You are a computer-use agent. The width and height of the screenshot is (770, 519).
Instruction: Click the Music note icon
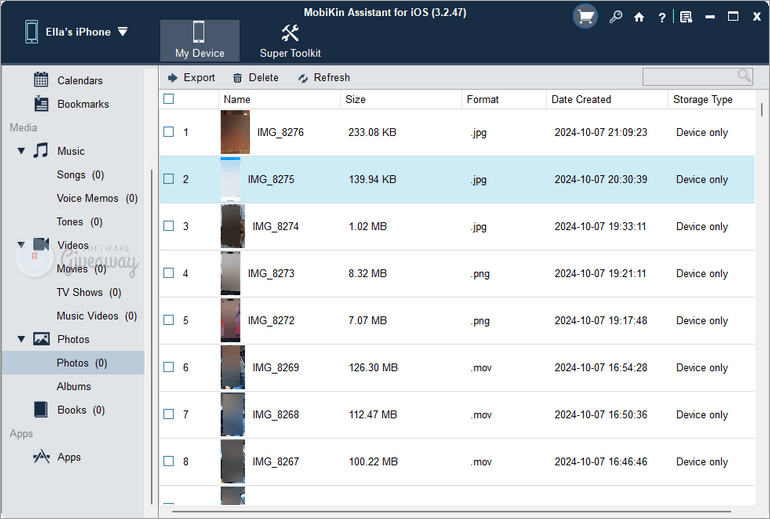click(41, 150)
